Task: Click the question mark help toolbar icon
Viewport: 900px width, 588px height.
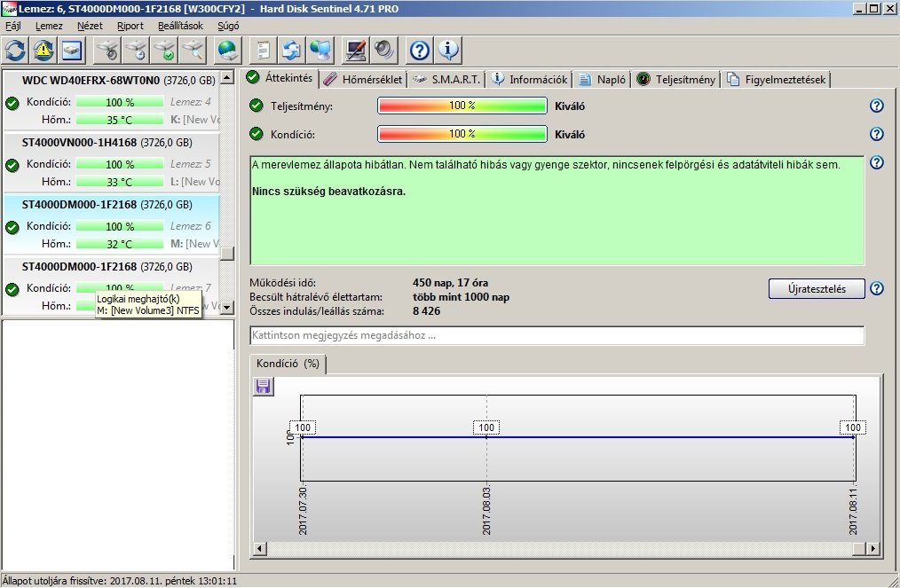Action: (420, 51)
